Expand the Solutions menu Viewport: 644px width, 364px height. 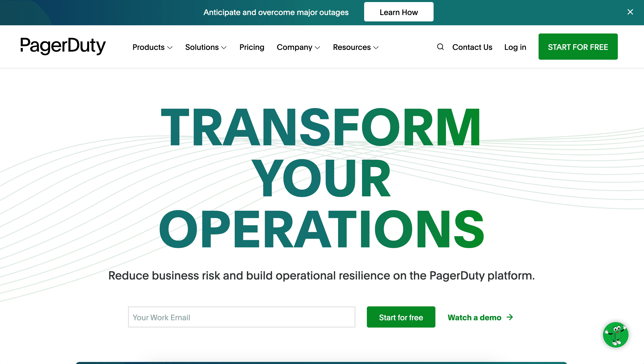(206, 47)
